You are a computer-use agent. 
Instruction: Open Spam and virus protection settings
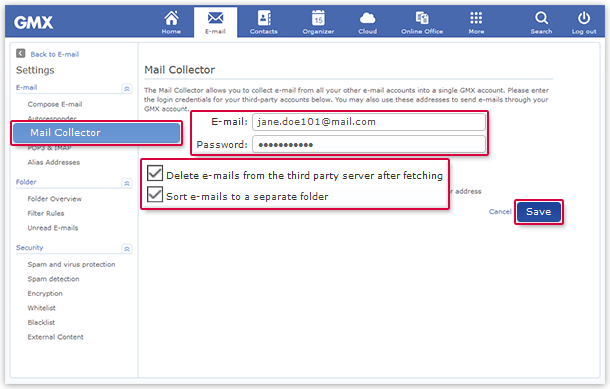tap(71, 264)
